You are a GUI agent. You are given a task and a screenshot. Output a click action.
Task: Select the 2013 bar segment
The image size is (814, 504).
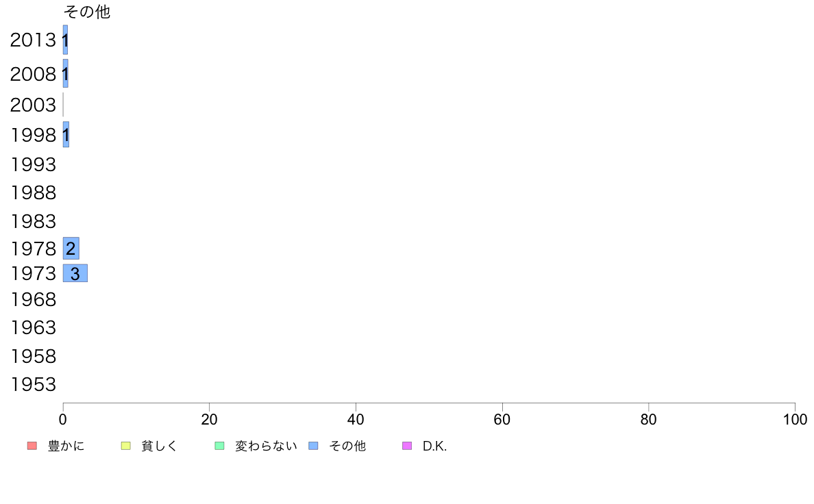(x=65, y=40)
